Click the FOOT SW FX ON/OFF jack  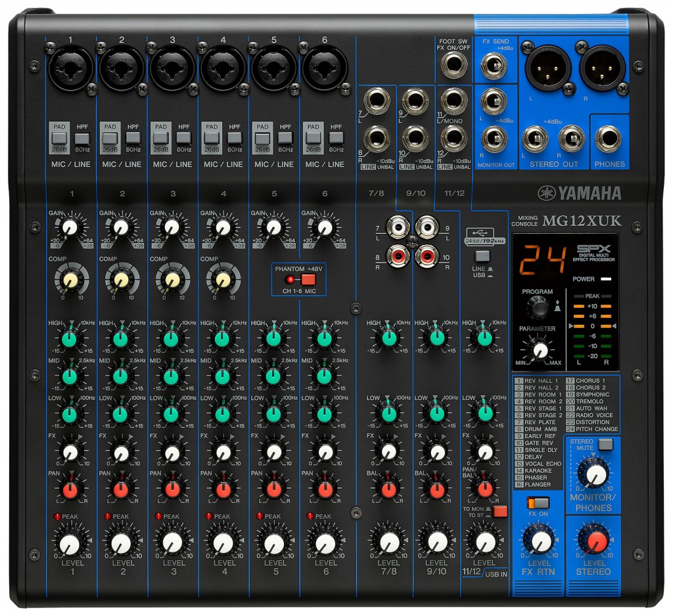[454, 65]
